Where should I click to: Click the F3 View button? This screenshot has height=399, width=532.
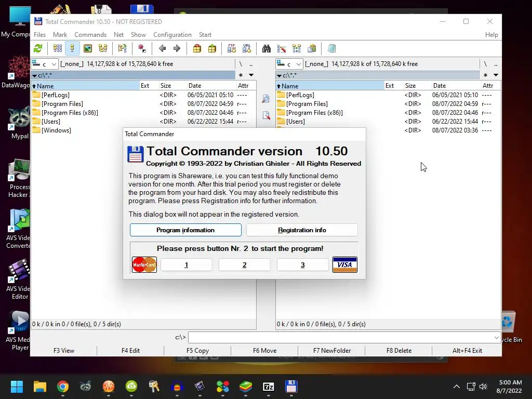click(x=64, y=351)
